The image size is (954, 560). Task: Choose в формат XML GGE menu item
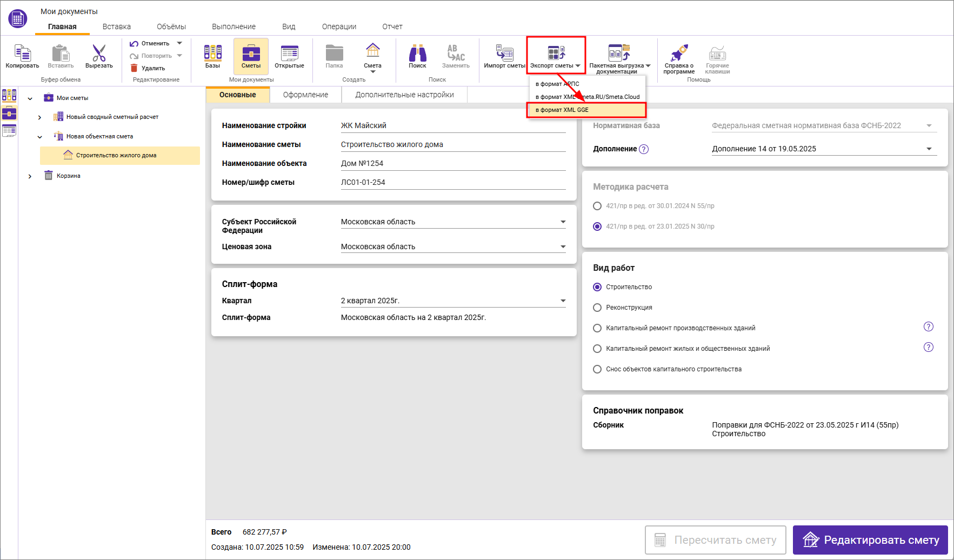pos(586,110)
